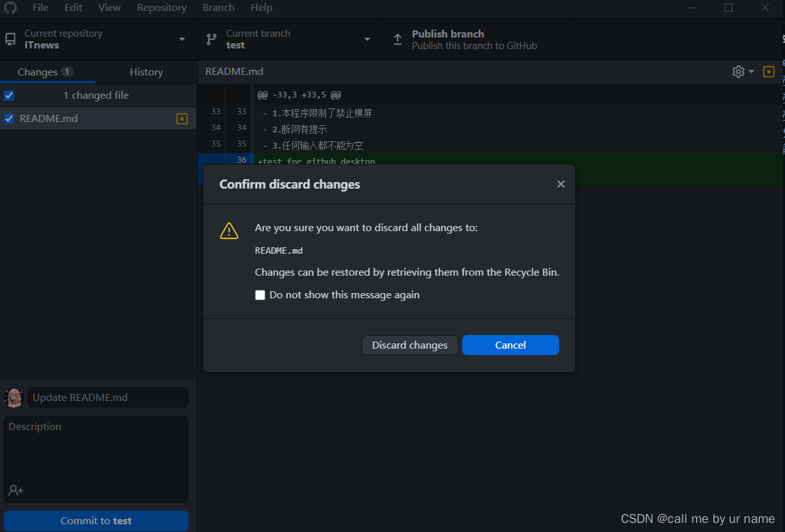The width and height of the screenshot is (785, 532).
Task: Open the Help menu
Action: (261, 8)
